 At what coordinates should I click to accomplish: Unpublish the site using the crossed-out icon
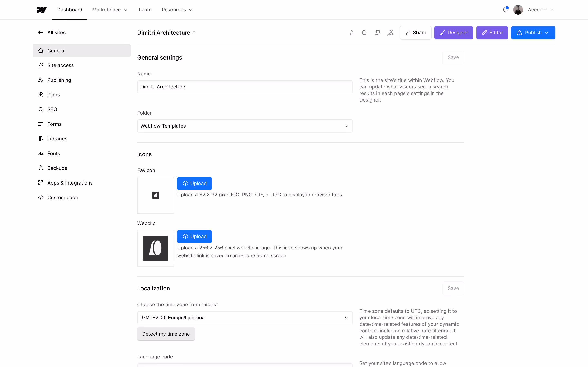(390, 32)
